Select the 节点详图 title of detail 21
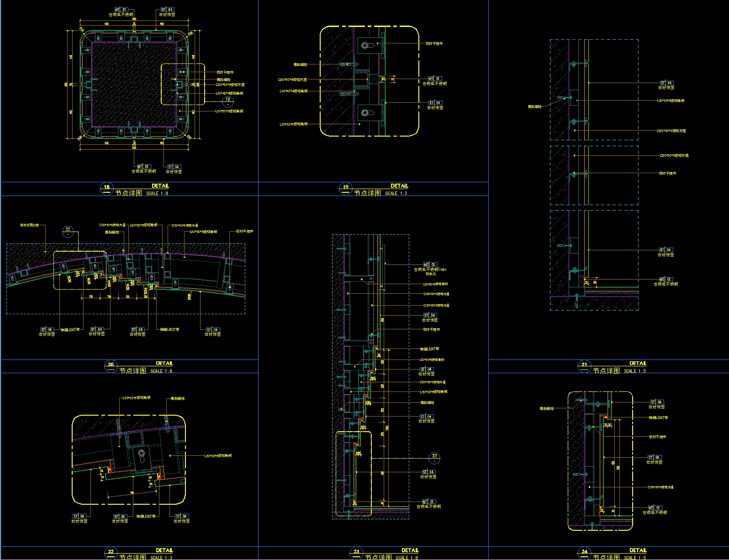The height and width of the screenshot is (560, 729). tap(607, 370)
